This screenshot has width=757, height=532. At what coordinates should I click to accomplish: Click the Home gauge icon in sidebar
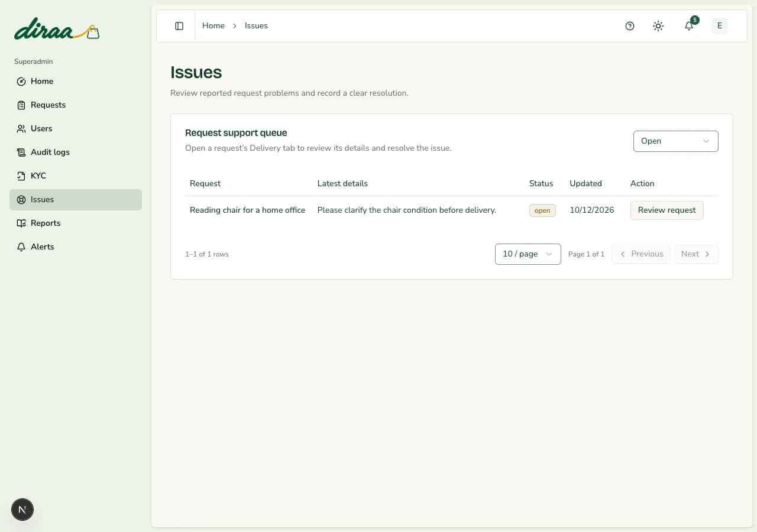(x=21, y=82)
